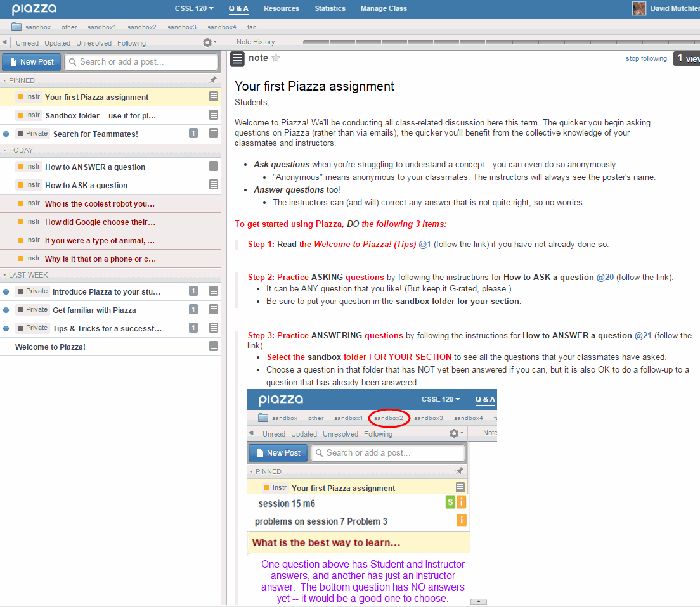The height and width of the screenshot is (607, 700).
Task: Click the blue unread dot beside "Get familiar with Piazza"
Action: pyautogui.click(x=6, y=310)
